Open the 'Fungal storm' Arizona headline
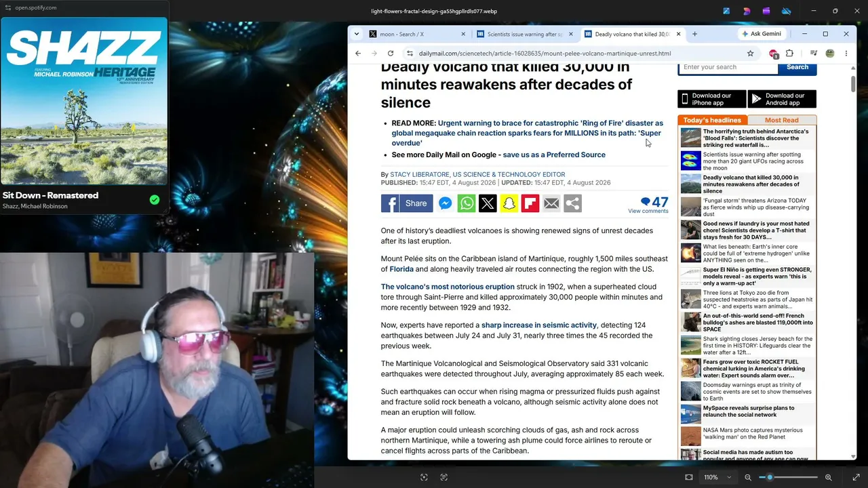Viewport: 868px width, 488px height. (x=755, y=207)
